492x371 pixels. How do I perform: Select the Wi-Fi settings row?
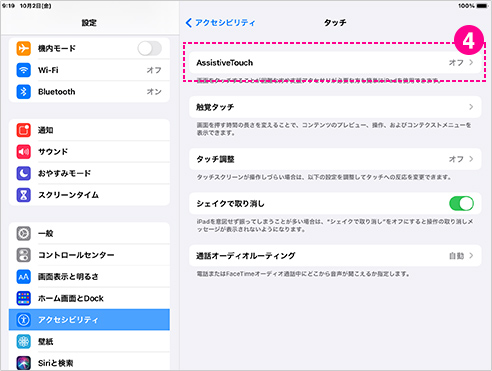[x=89, y=70]
